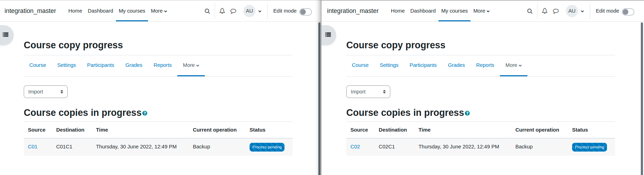Click help icon beside left 'Course copies in progress'

pos(145,113)
